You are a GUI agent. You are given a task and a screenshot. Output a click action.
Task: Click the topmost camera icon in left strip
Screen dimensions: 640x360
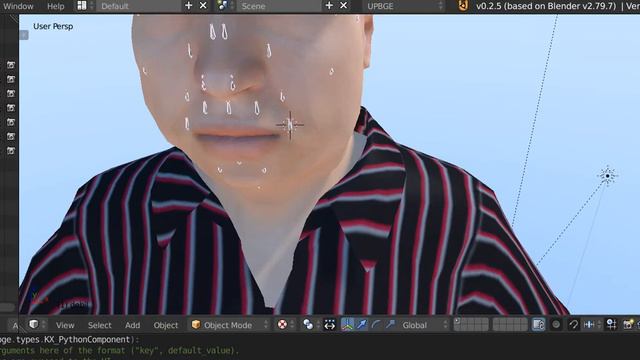click(x=11, y=64)
